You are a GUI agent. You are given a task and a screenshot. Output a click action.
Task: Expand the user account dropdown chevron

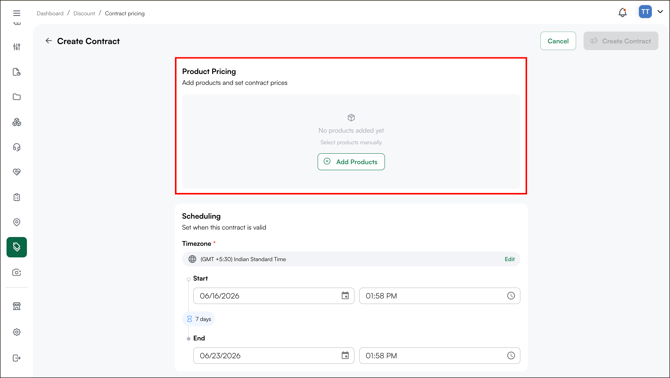(660, 12)
